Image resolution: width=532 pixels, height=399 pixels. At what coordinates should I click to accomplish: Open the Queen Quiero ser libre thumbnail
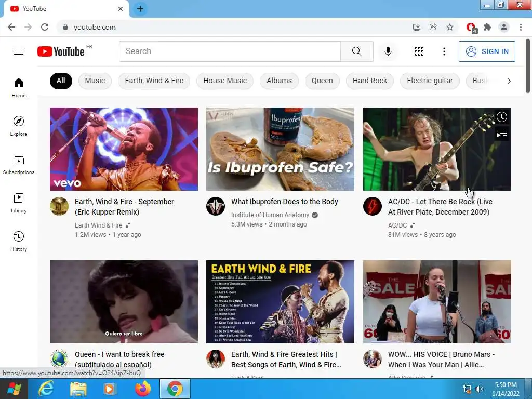pyautogui.click(x=124, y=302)
